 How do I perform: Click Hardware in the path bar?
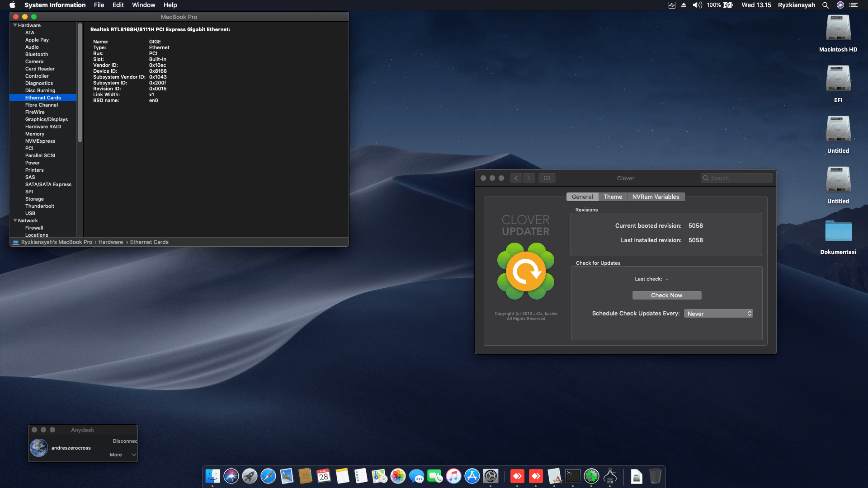(111, 242)
